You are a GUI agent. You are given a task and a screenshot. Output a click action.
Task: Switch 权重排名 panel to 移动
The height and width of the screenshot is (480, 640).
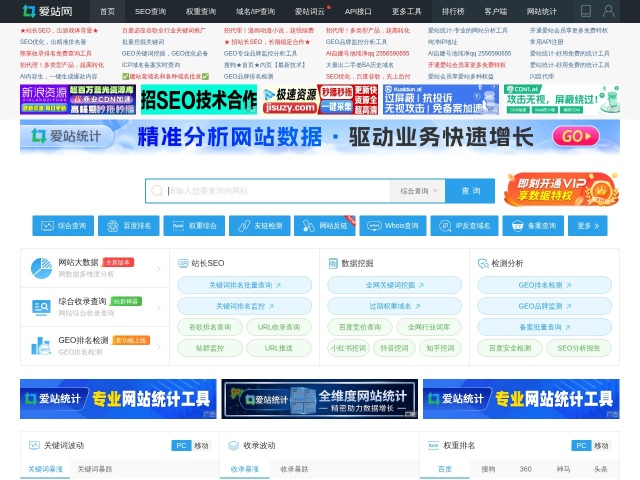pyautogui.click(x=601, y=445)
